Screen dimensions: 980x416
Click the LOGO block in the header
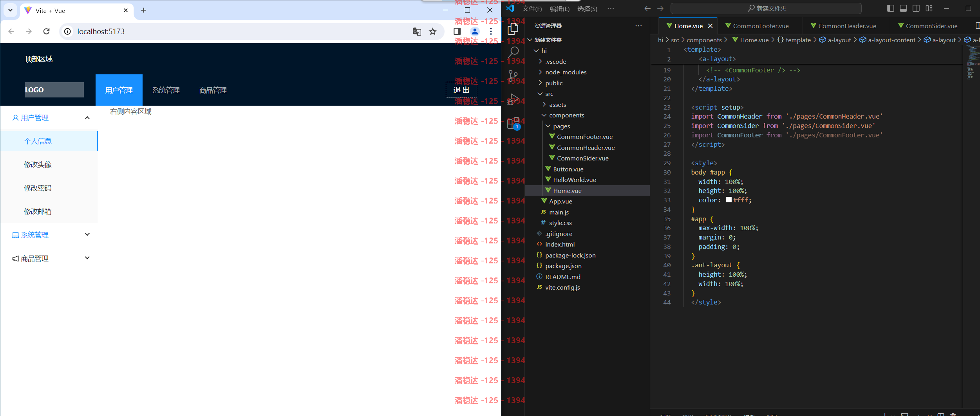54,90
